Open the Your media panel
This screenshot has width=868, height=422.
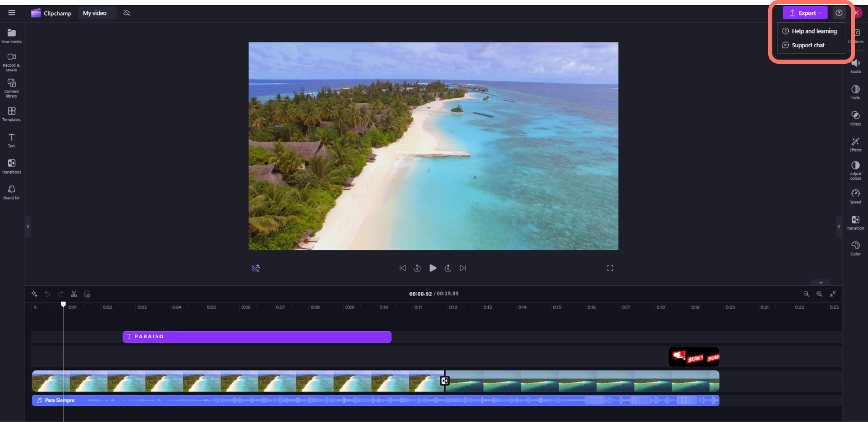tap(11, 35)
